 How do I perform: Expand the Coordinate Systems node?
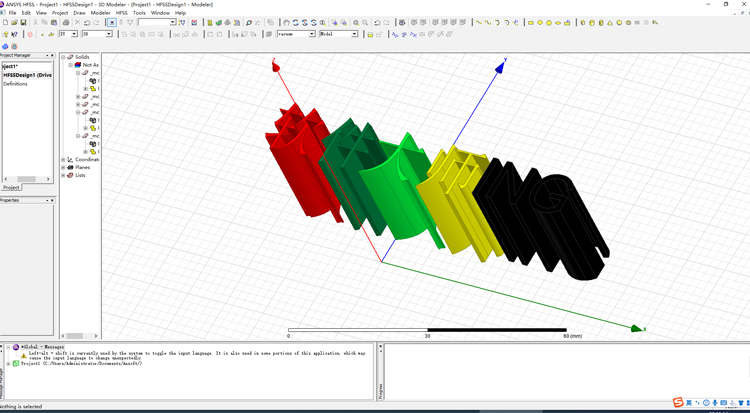click(63, 159)
